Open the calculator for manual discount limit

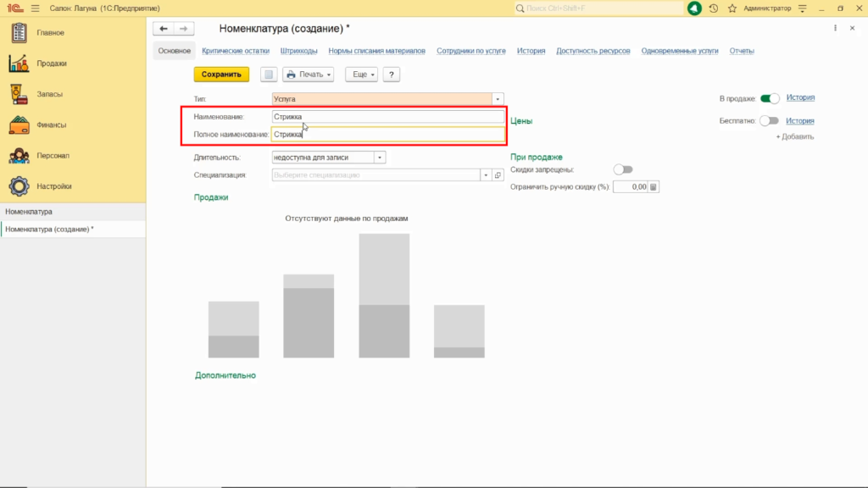(654, 187)
